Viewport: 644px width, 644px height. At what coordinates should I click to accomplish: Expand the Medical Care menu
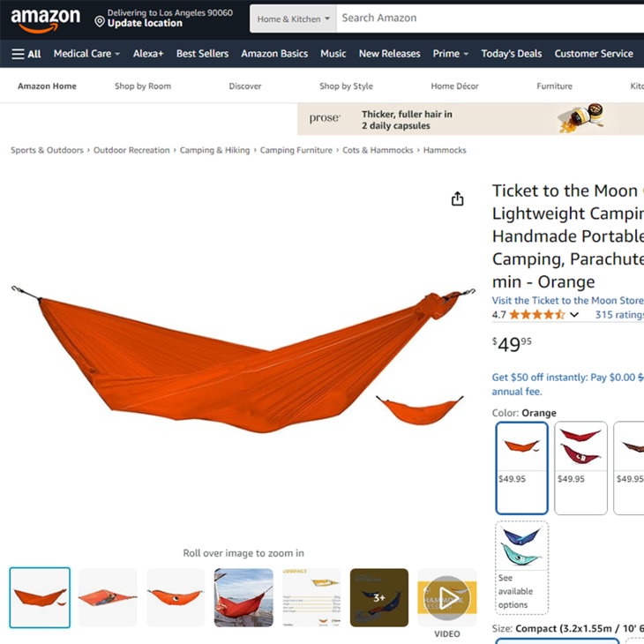click(86, 54)
